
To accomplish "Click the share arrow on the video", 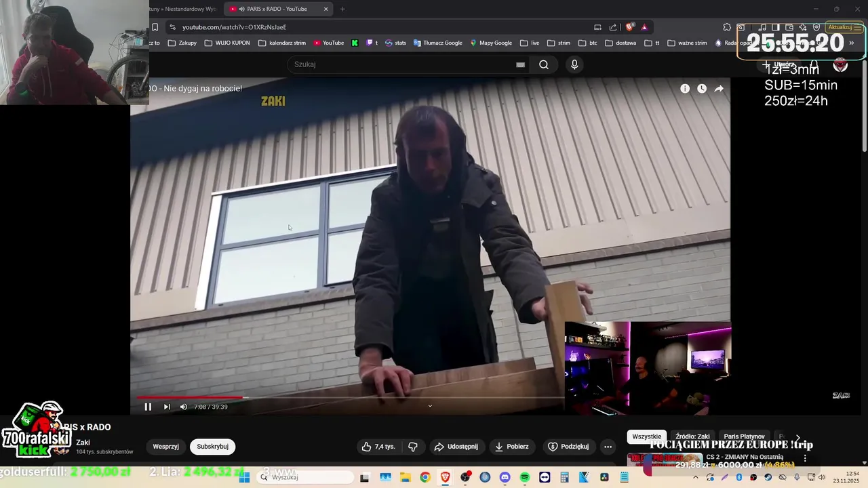I will pos(719,89).
